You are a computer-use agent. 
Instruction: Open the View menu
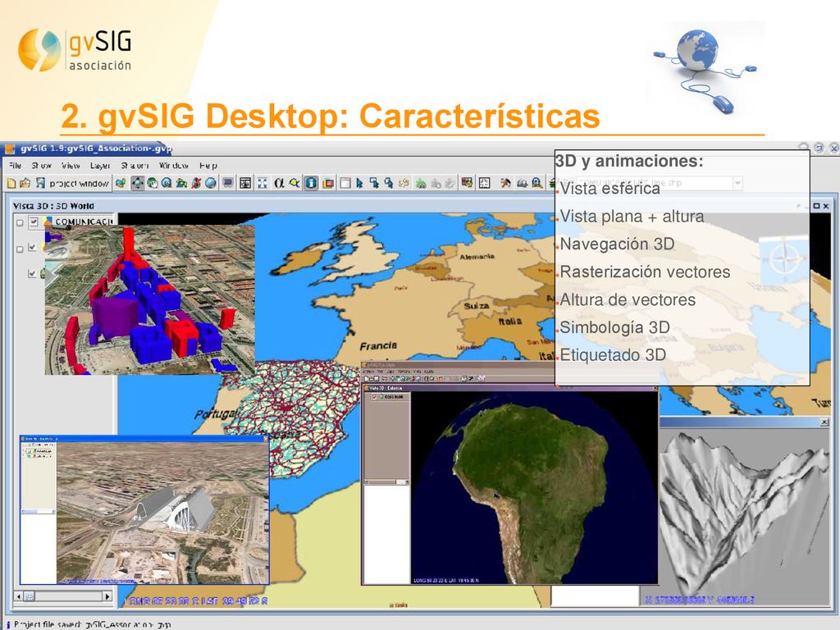click(x=71, y=166)
